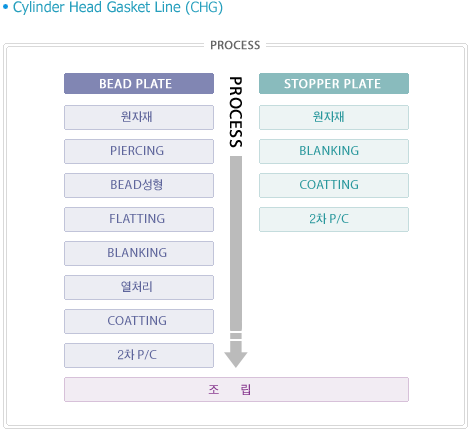This screenshot has width=468, height=429.
Task: Click 원자재 under BEAD PLATE column
Action: coord(139,117)
